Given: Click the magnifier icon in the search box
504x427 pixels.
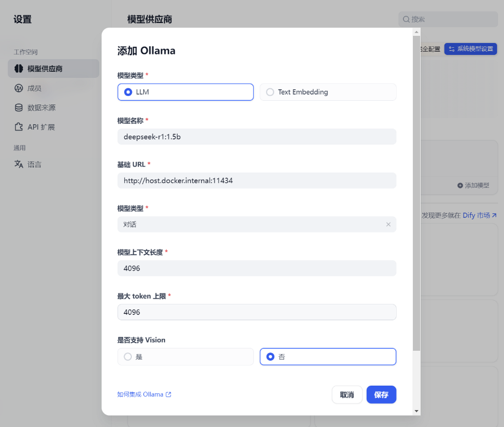Looking at the screenshot, I should [406, 19].
